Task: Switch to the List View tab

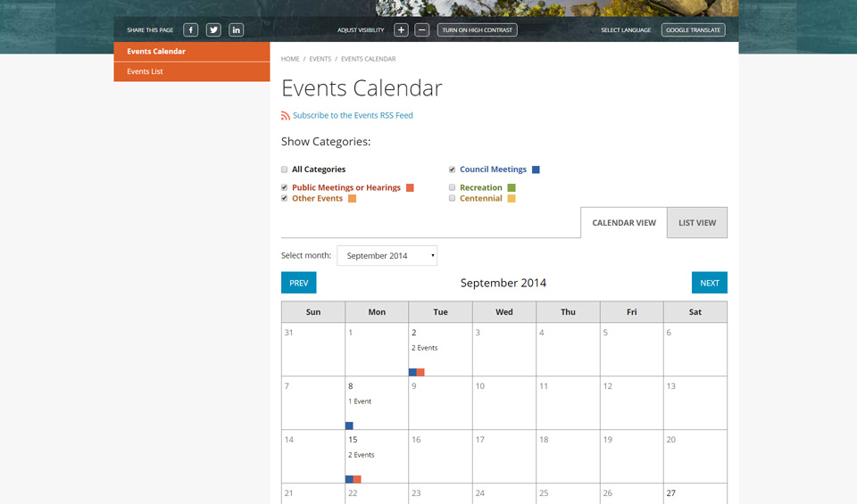Action: [x=696, y=223]
